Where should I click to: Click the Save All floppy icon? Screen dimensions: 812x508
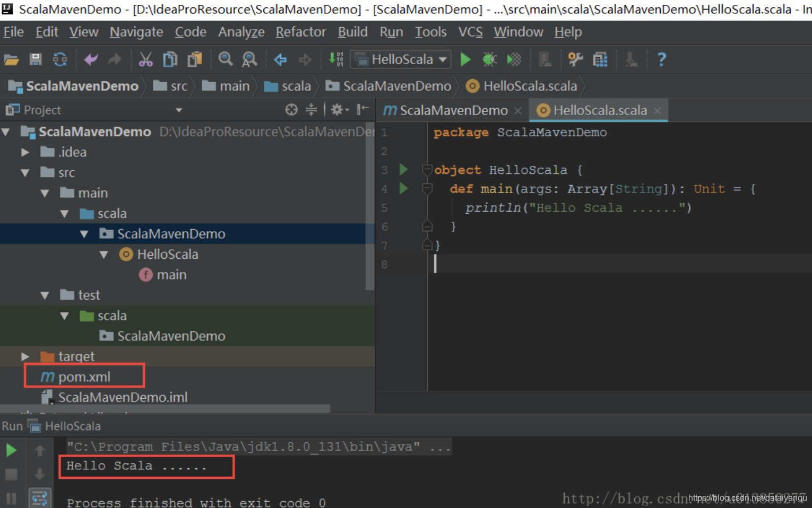coord(36,59)
